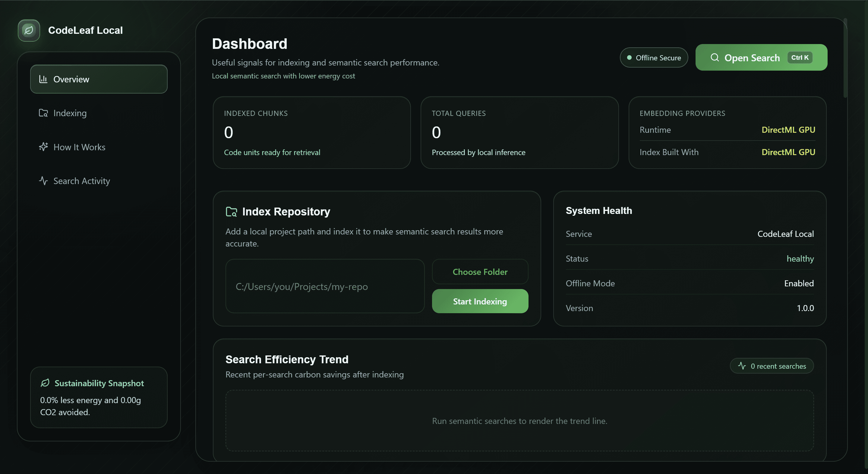Start Indexing the repository
Viewport: 868px width, 474px height.
[x=480, y=301]
